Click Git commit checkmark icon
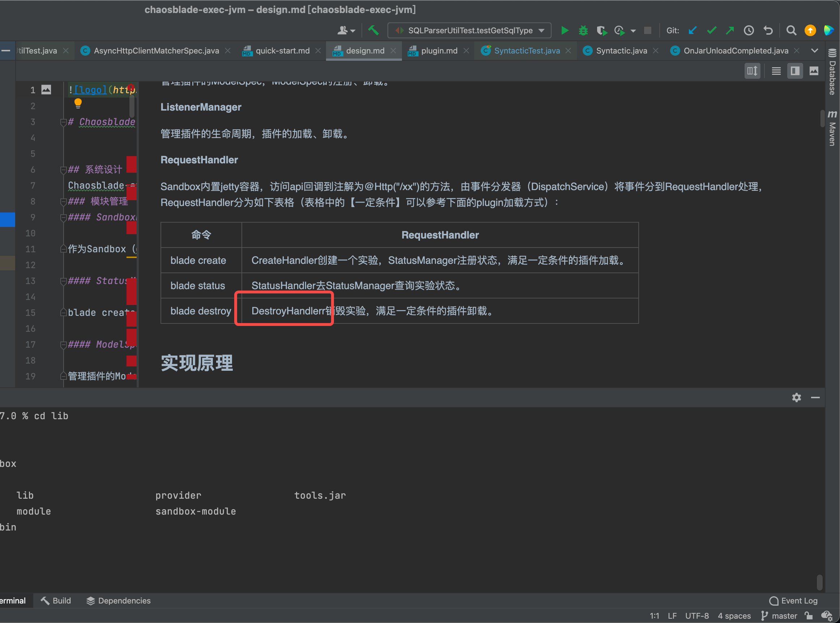Viewport: 840px width, 623px height. click(x=711, y=31)
